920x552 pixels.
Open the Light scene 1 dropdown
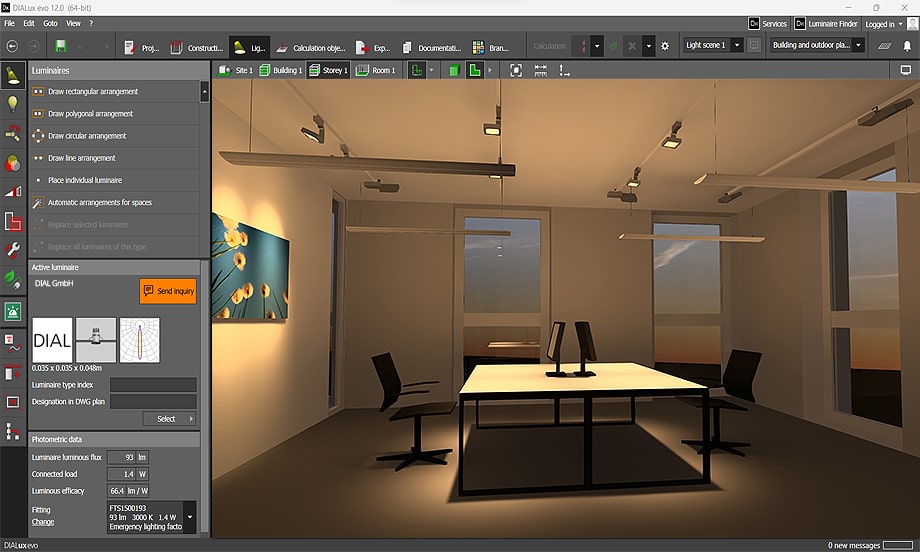tap(737, 46)
